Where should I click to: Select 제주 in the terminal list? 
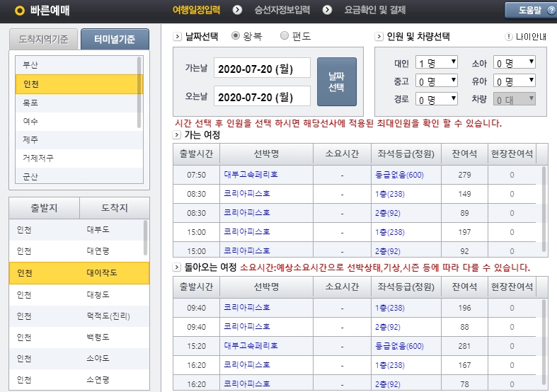coord(76,140)
